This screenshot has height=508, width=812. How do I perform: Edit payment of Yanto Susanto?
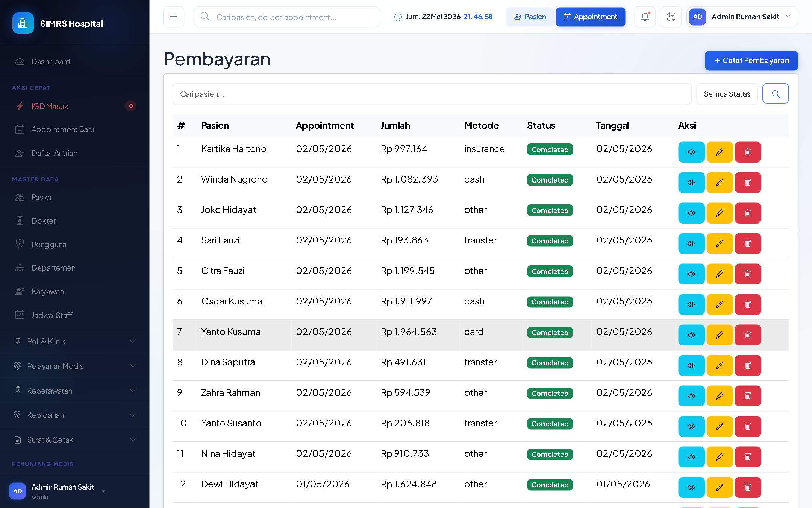tap(720, 426)
